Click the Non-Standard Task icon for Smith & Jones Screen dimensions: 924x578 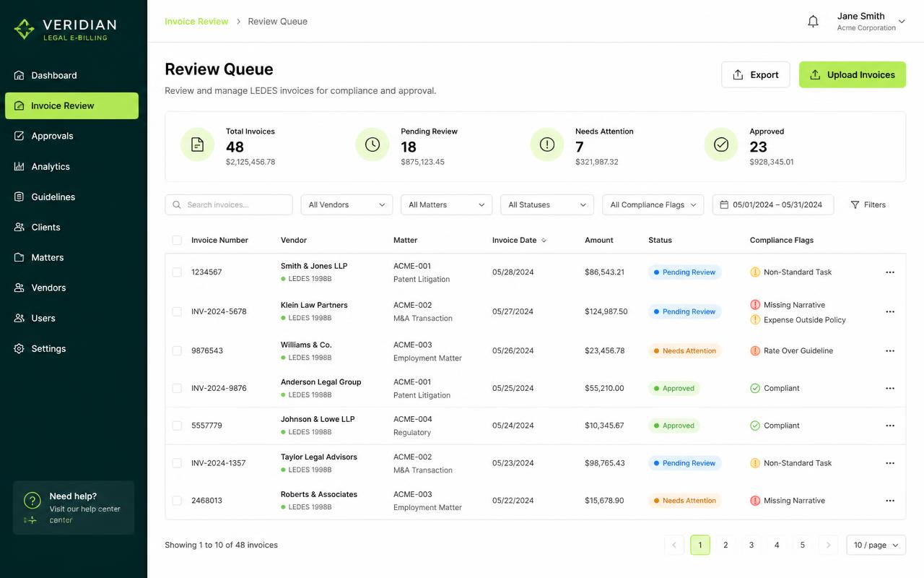pyautogui.click(x=755, y=272)
